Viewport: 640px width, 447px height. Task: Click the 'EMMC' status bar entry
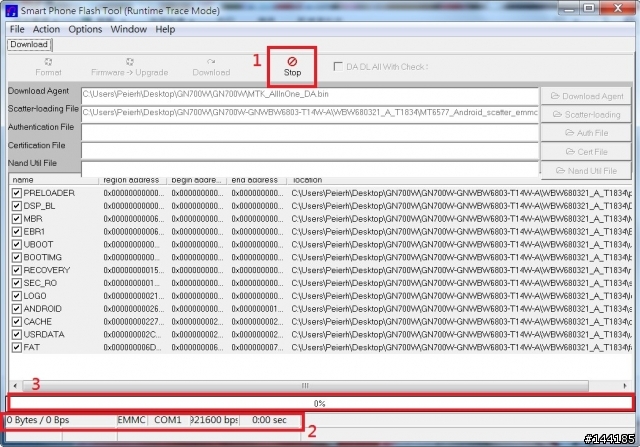pyautogui.click(x=131, y=420)
